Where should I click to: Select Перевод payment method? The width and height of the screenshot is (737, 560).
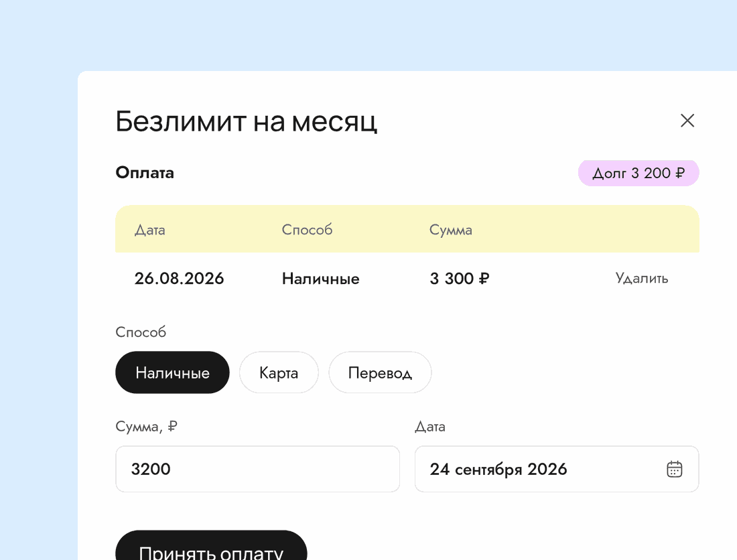tap(380, 372)
